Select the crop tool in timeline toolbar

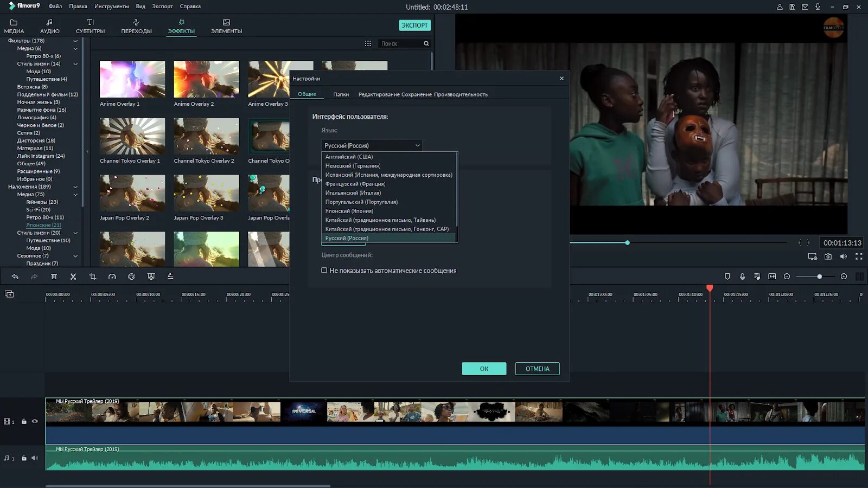pyautogui.click(x=93, y=277)
